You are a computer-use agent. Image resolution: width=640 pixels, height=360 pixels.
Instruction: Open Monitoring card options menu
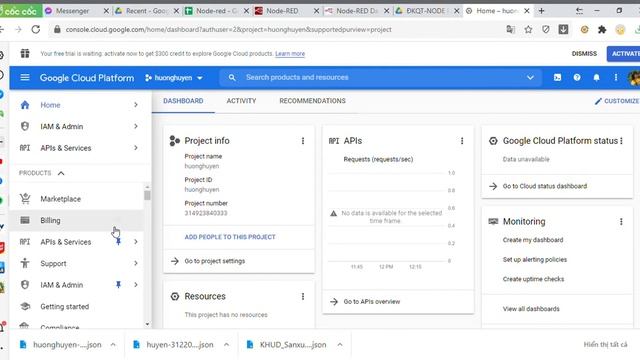coord(621,222)
